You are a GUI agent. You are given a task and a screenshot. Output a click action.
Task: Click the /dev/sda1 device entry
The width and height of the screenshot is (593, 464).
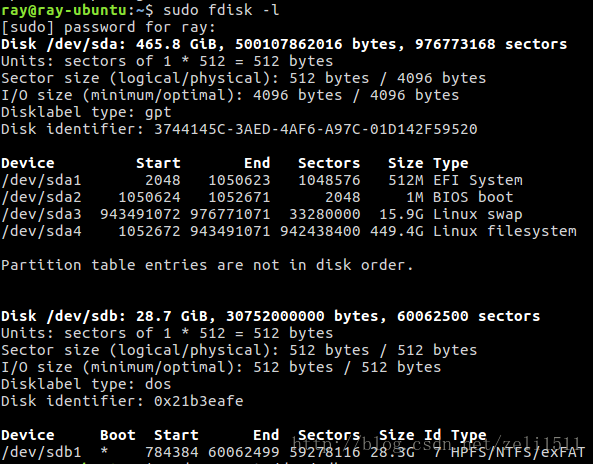41,180
